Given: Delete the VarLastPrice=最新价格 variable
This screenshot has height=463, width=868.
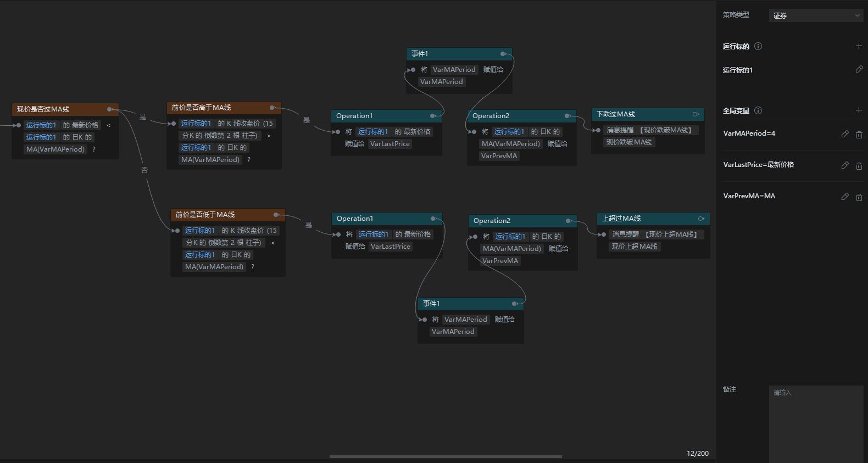Looking at the screenshot, I should tap(859, 165).
